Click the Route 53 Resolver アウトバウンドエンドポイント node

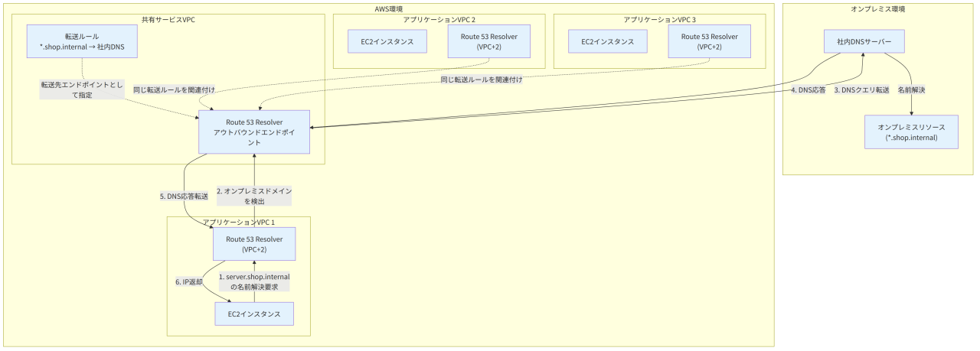click(x=254, y=132)
